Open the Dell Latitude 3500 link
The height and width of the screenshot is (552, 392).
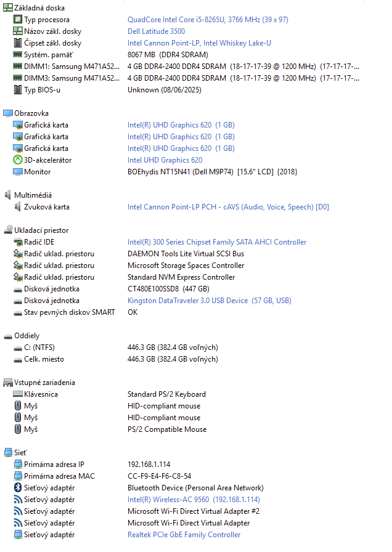[x=156, y=31]
